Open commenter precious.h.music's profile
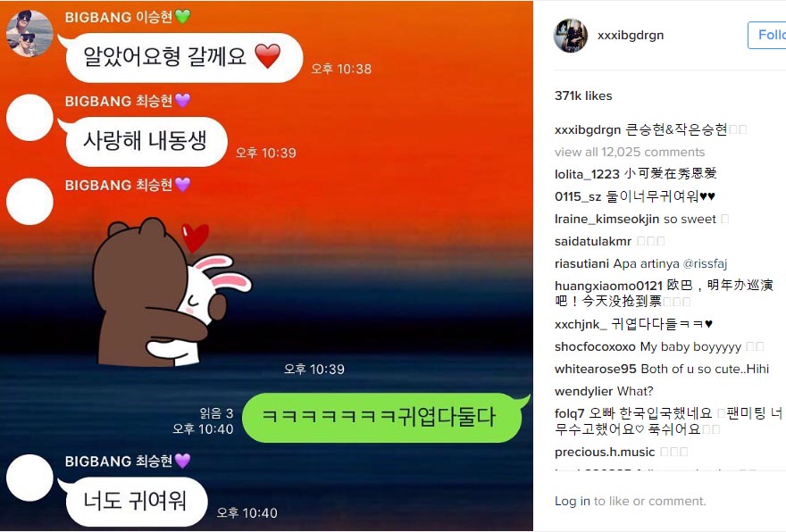Screen dimensions: 786x532 click(605, 452)
